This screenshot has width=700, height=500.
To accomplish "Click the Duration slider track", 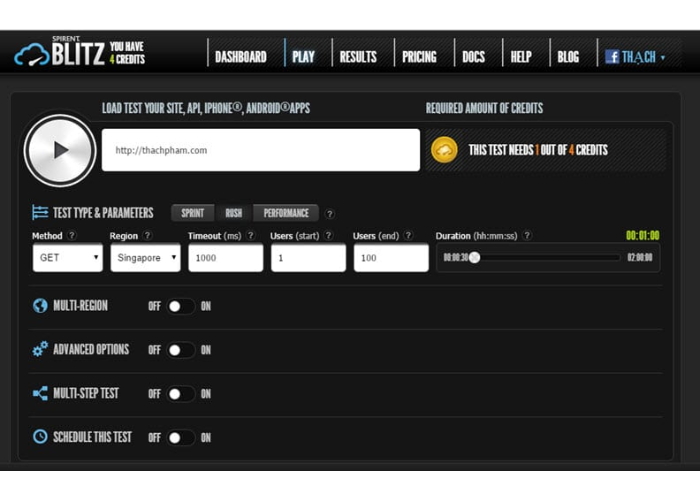I will coord(547,257).
